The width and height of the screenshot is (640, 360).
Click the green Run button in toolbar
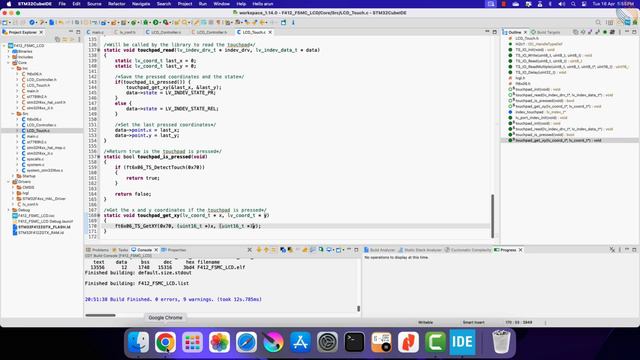tap(156, 22)
